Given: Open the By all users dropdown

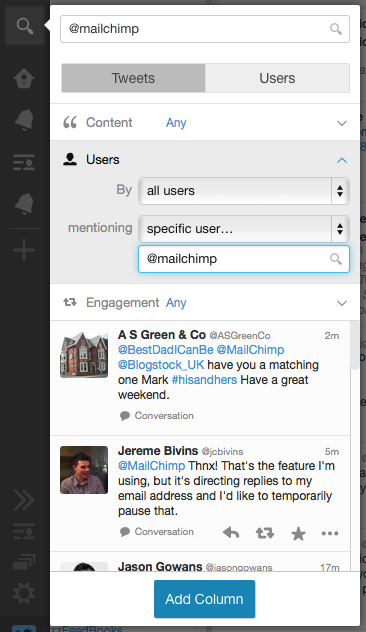Looking at the screenshot, I should 243,191.
